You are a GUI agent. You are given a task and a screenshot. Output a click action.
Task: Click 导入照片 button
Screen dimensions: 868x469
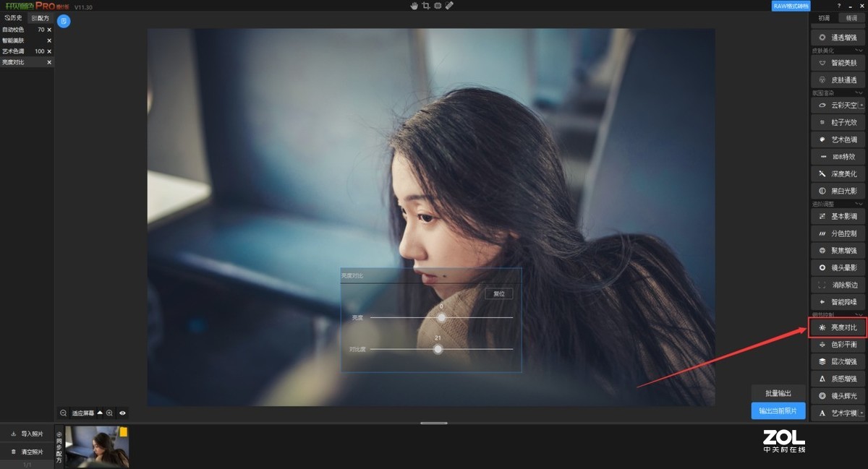tap(27, 434)
